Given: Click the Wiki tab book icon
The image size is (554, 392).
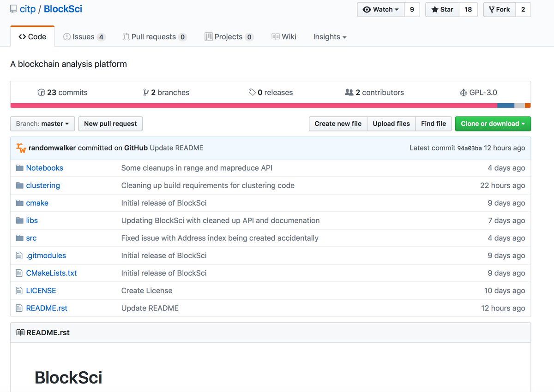Looking at the screenshot, I should (x=276, y=36).
